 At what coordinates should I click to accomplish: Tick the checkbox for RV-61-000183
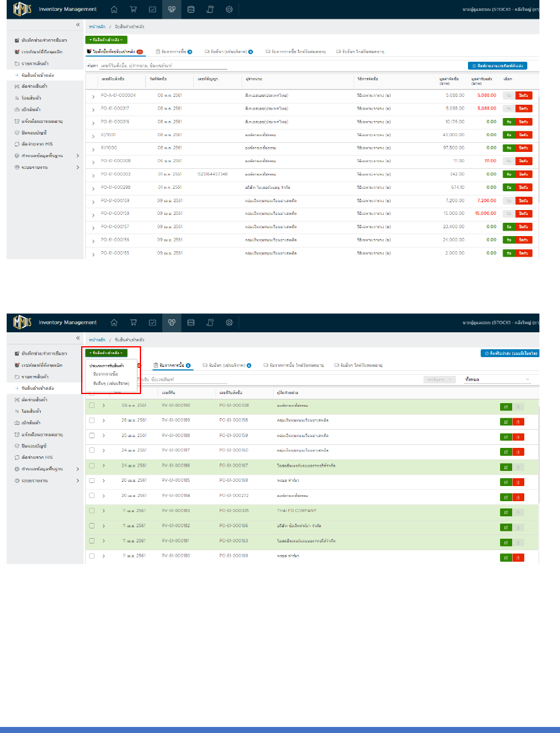tap(91, 510)
